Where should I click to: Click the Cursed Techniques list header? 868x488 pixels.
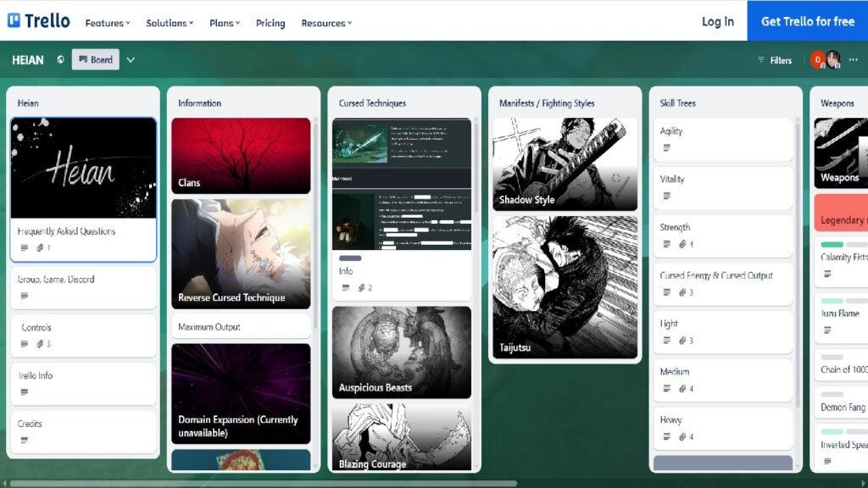pyautogui.click(x=372, y=103)
